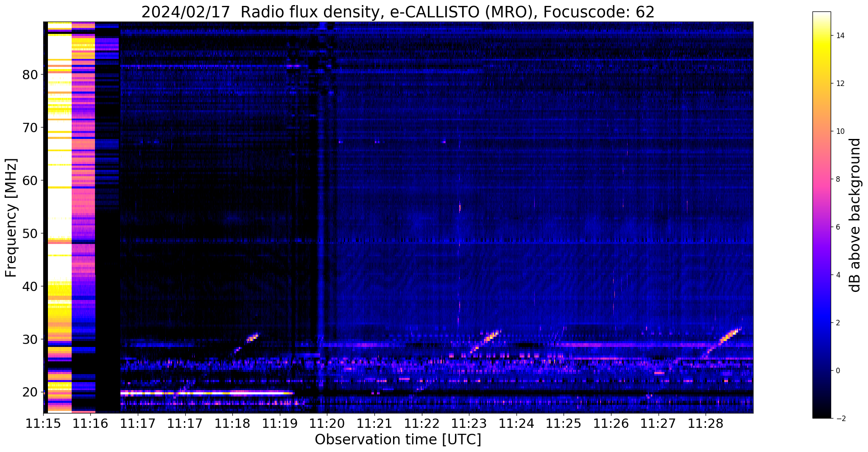Click the 11:25 time tick label

(564, 424)
